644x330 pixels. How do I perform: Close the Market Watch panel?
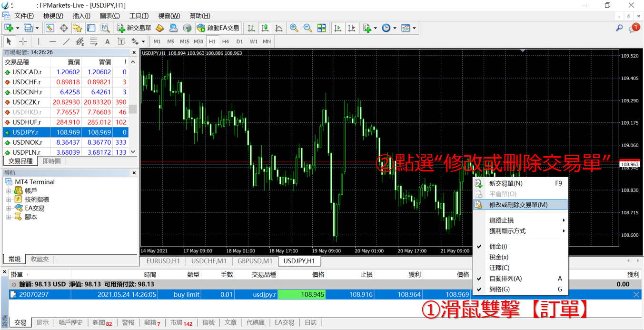click(x=134, y=52)
